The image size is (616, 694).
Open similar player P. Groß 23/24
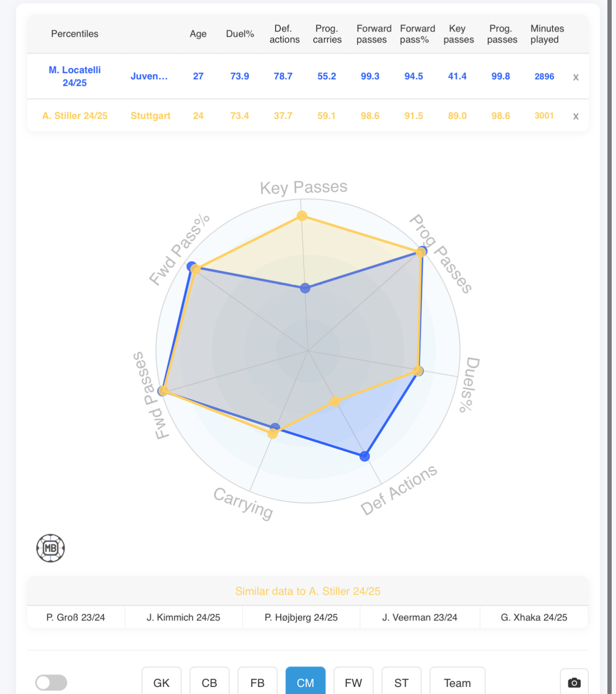76,617
